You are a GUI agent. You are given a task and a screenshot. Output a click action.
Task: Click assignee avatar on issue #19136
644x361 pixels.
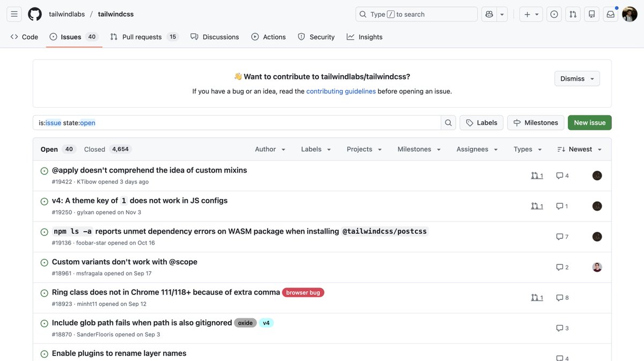point(597,237)
